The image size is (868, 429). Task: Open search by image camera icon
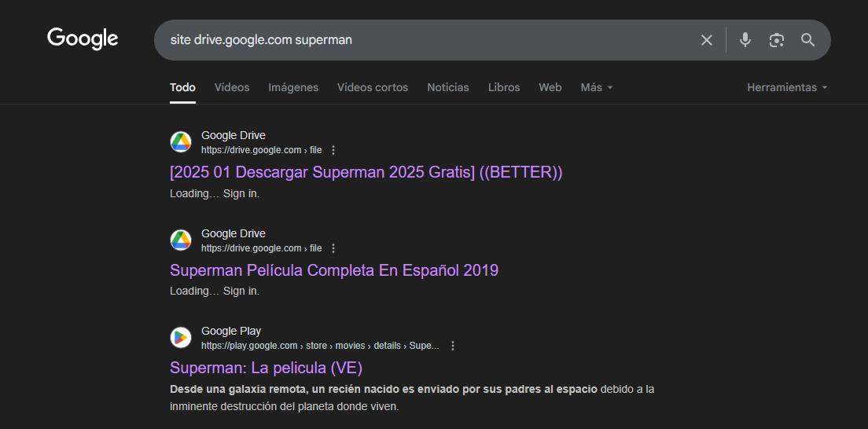pyautogui.click(x=777, y=40)
